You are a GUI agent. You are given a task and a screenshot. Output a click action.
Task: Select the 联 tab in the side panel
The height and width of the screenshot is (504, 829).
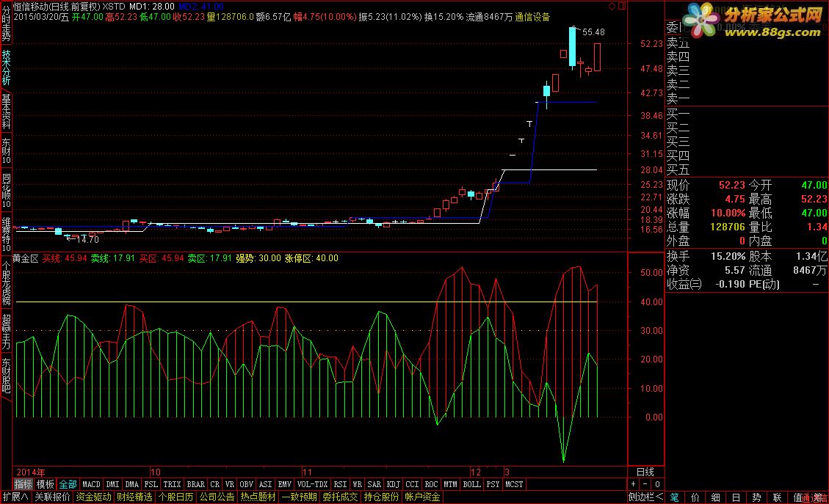(777, 497)
